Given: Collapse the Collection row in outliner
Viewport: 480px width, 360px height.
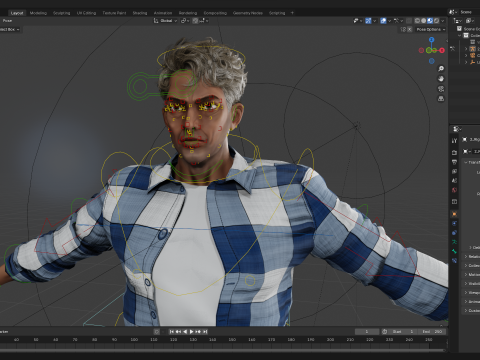Looking at the screenshot, I should 460,35.
